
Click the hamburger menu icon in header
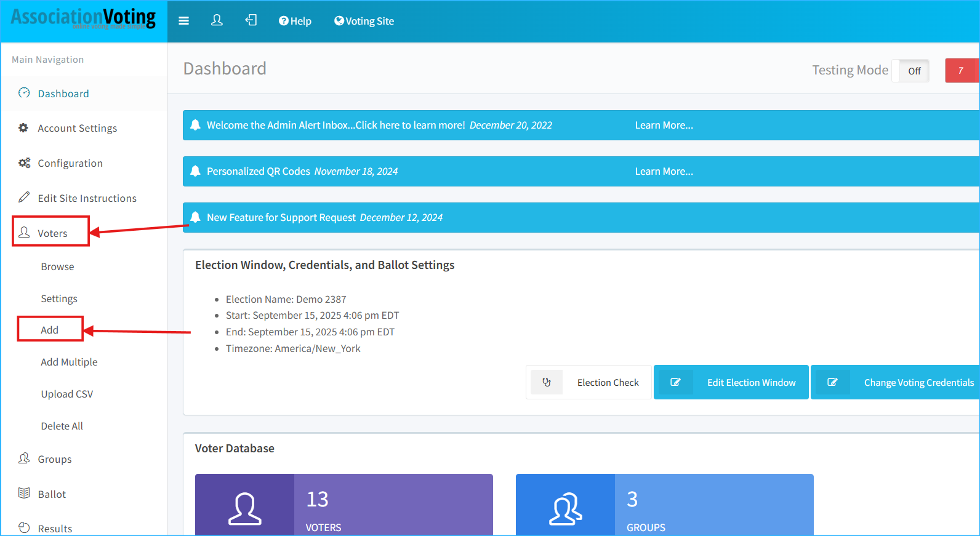pos(183,21)
